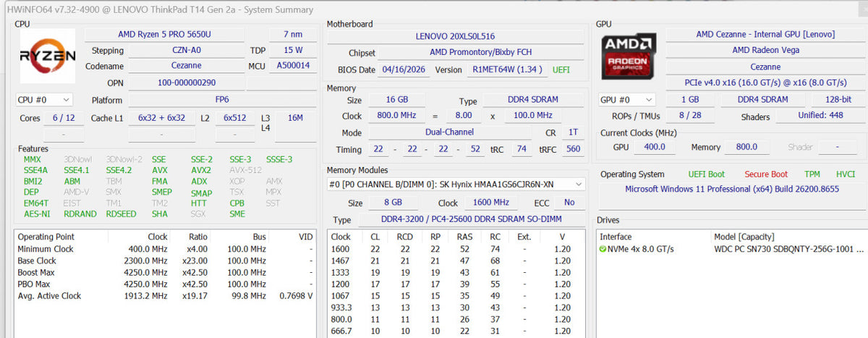Screen dimensions: 868x338
Task: Click the 1T command rate value
Action: point(573,132)
